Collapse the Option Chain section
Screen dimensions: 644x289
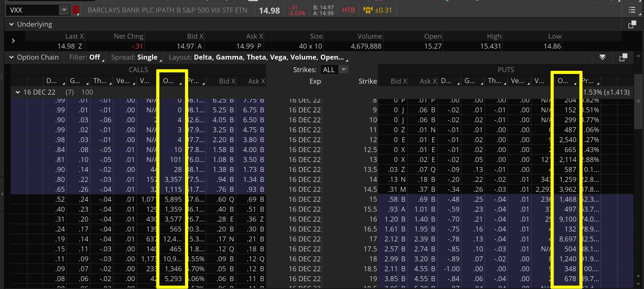click(12, 57)
